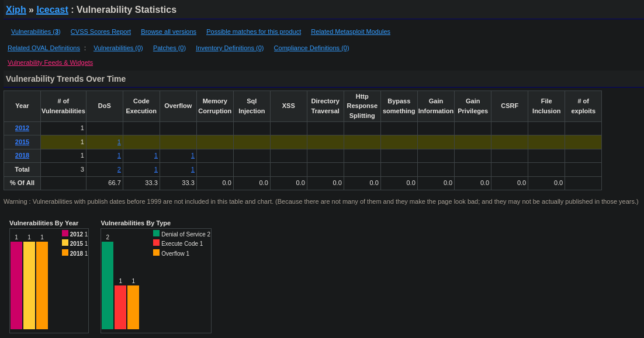This screenshot has width=644, height=338.
Task: Click the orange 2018 legend swatch
Action: pyautogui.click(x=65, y=253)
